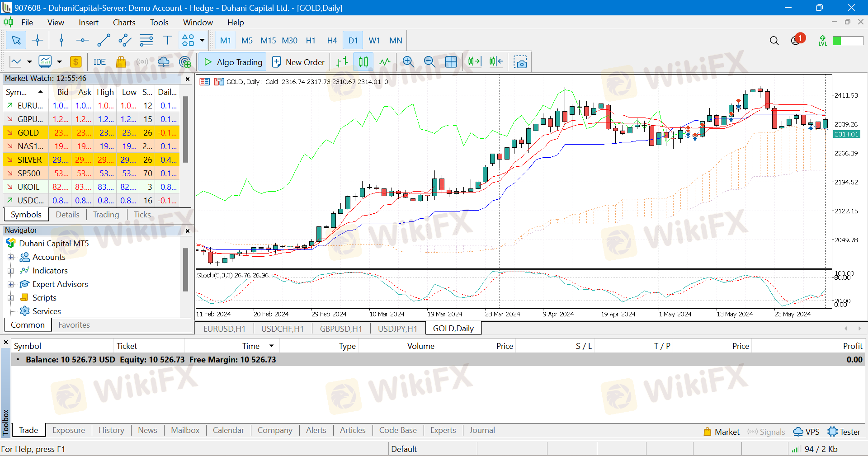Open MetaEditor IDE
868x456 pixels.
click(99, 62)
